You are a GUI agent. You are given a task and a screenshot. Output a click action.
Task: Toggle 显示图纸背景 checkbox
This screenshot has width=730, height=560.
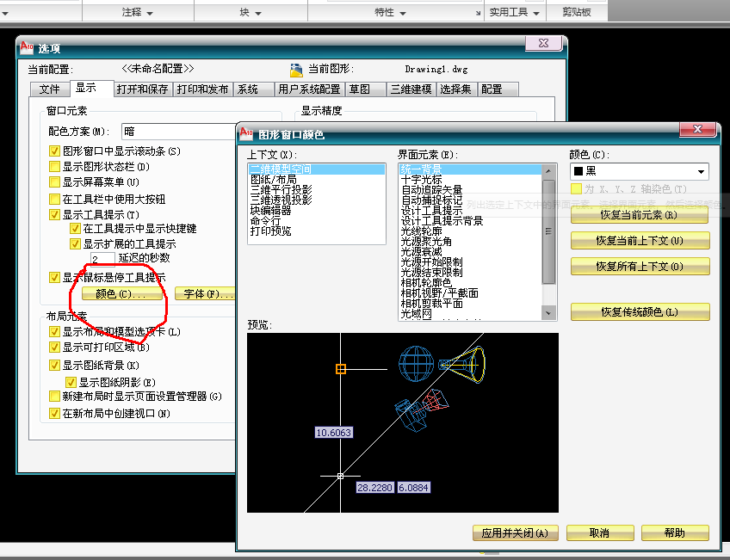click(x=54, y=365)
